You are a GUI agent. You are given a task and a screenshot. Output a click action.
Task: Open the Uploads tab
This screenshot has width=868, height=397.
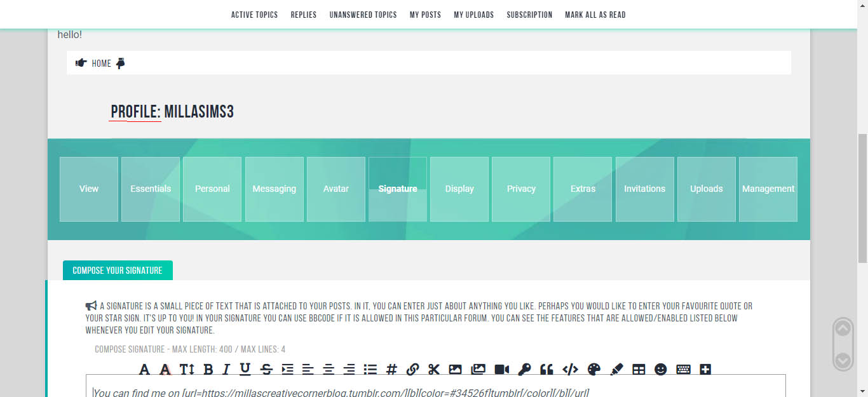[x=706, y=189]
